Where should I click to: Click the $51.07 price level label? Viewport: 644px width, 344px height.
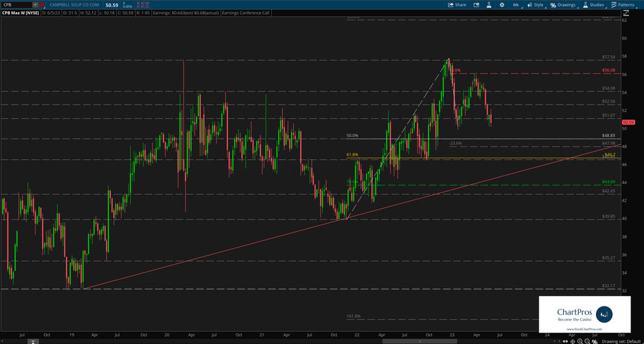609,115
